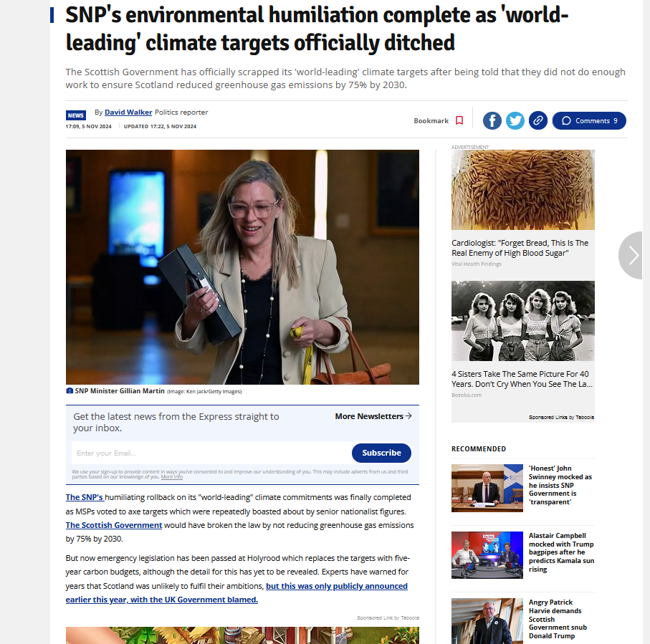The width and height of the screenshot is (650, 644).
Task: Click the article headline text
Action: pyautogui.click(x=317, y=29)
